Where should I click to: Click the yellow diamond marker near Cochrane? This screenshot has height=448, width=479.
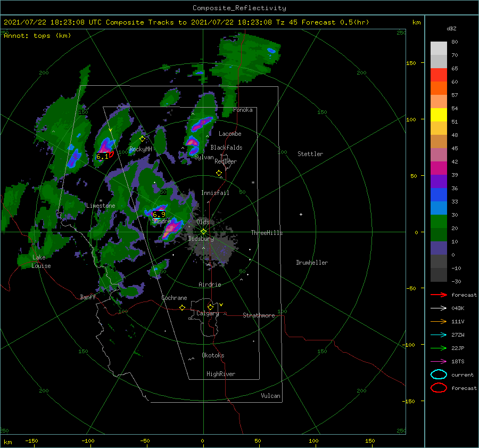pos(183,307)
